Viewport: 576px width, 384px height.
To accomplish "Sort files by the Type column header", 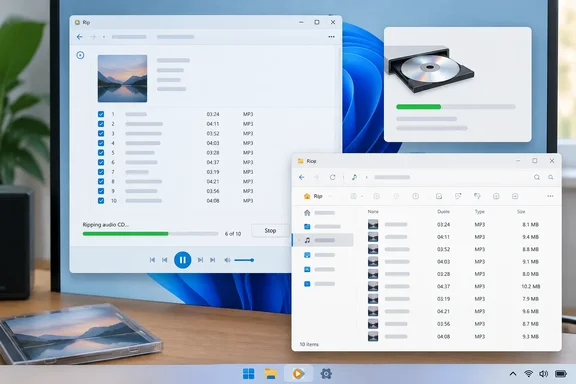I will click(479, 212).
